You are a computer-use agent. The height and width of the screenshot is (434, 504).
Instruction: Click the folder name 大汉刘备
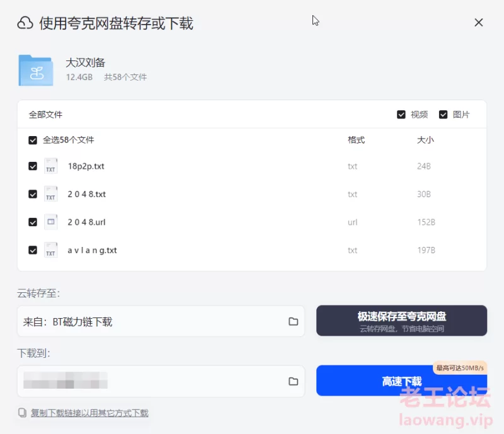click(86, 63)
